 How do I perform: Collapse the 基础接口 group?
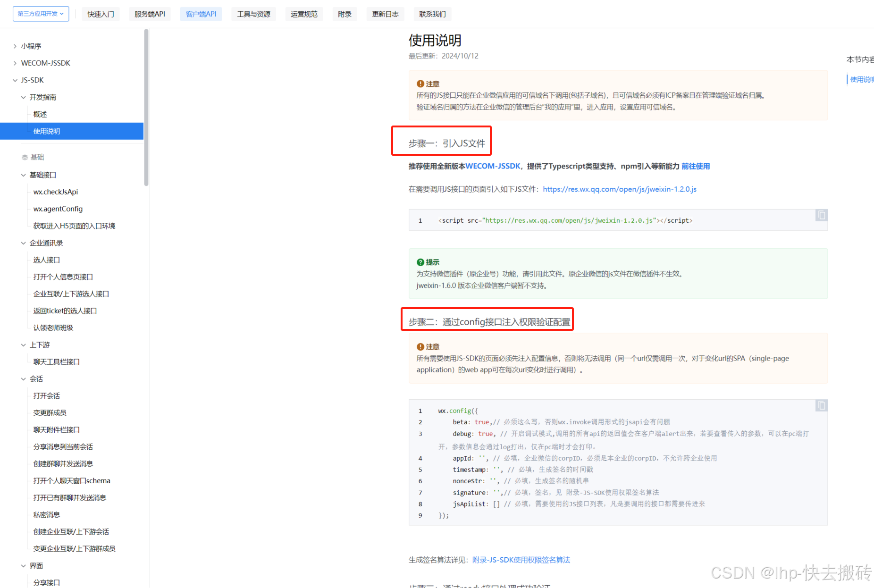tap(24, 175)
